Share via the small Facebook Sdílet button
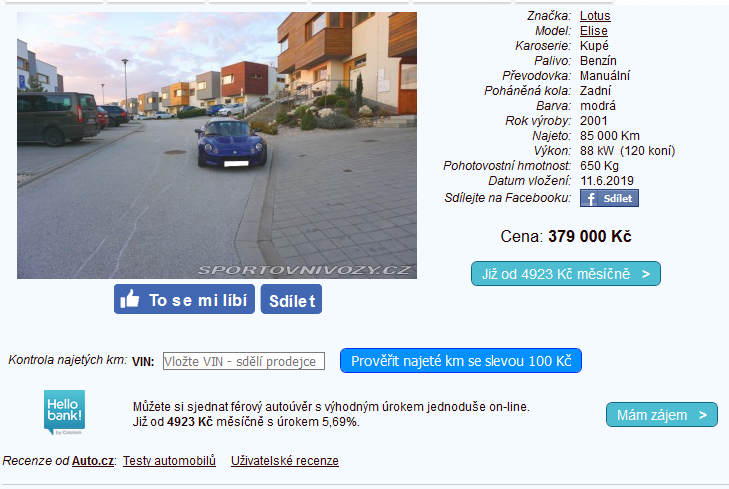The width and height of the screenshot is (729, 489). click(x=609, y=198)
